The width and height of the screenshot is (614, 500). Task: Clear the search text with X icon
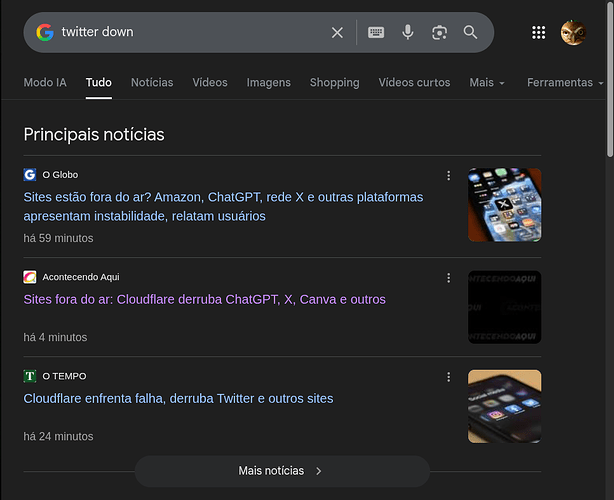coord(337,32)
